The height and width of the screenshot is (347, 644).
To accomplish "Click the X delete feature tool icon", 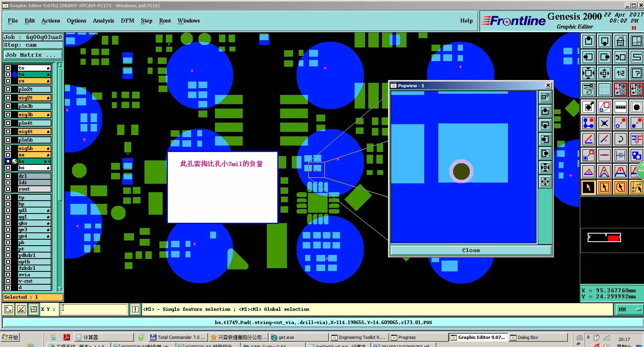I will click(604, 123).
